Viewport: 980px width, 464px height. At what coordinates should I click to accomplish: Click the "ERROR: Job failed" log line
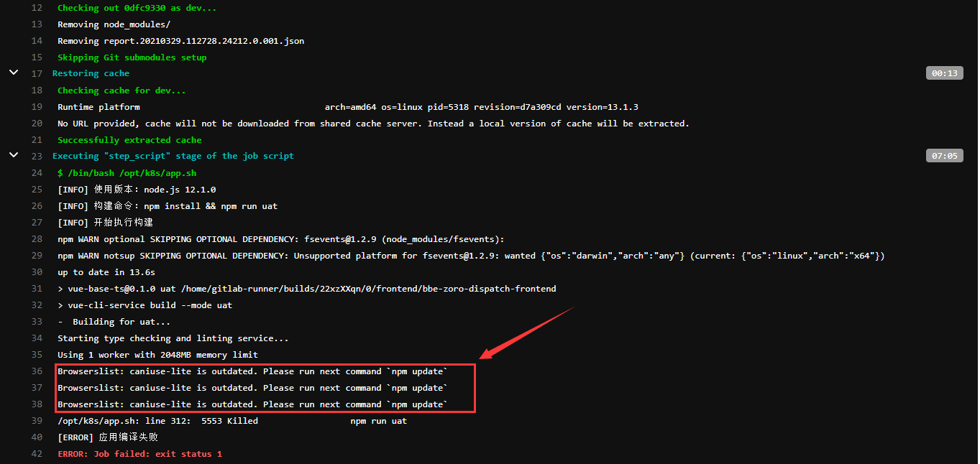139,453
